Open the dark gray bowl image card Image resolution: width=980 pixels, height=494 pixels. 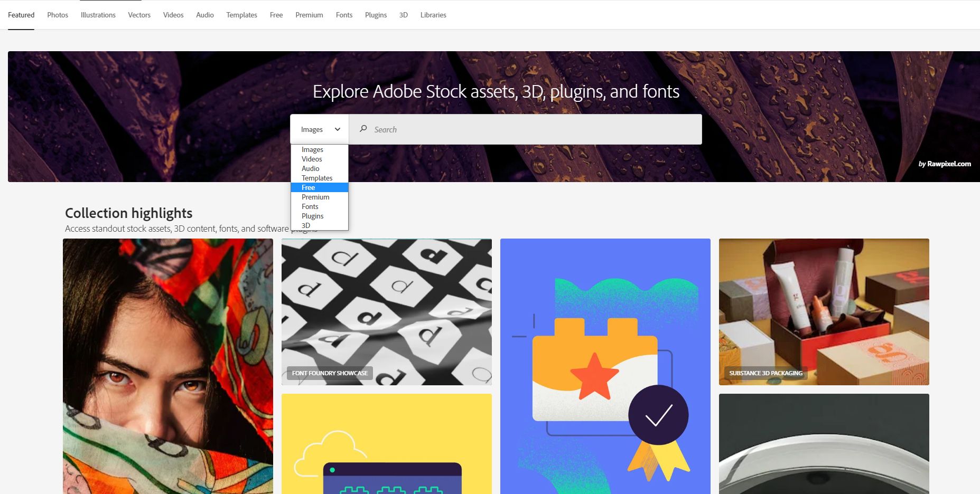pyautogui.click(x=824, y=444)
